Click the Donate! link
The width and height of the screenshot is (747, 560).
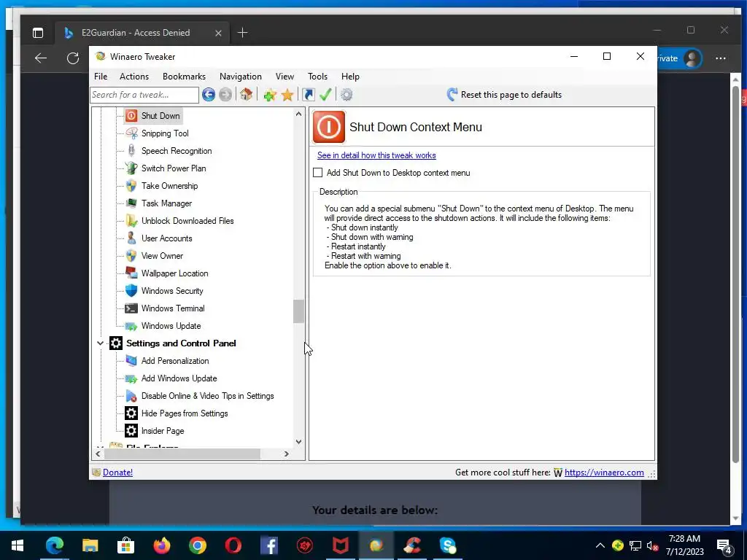click(x=117, y=472)
